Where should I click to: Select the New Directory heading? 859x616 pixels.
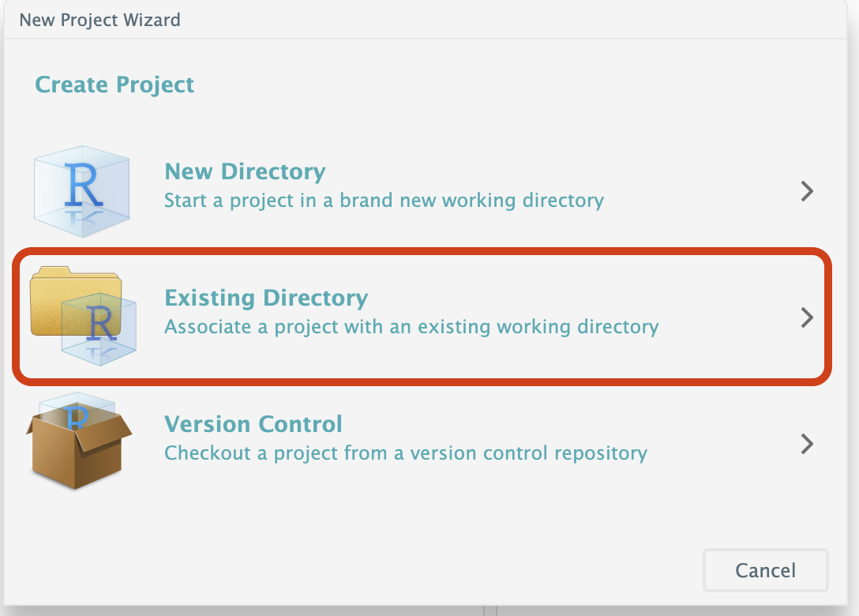[x=245, y=171]
